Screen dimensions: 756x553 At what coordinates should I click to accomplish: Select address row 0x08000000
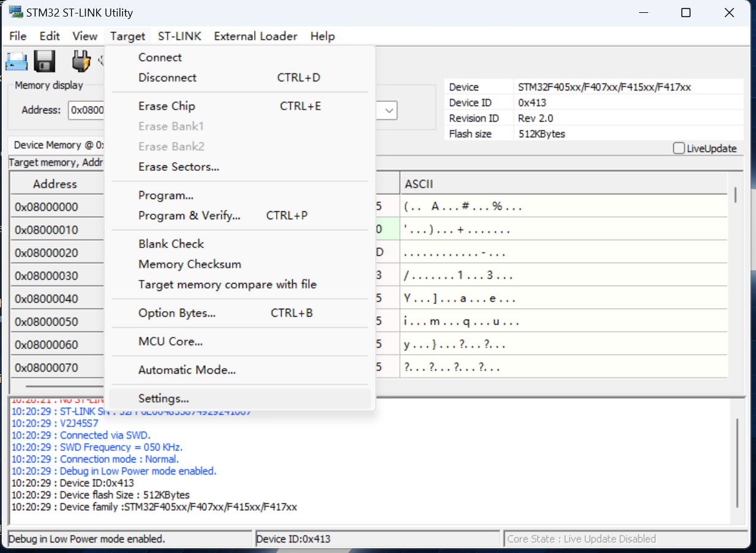coord(47,207)
